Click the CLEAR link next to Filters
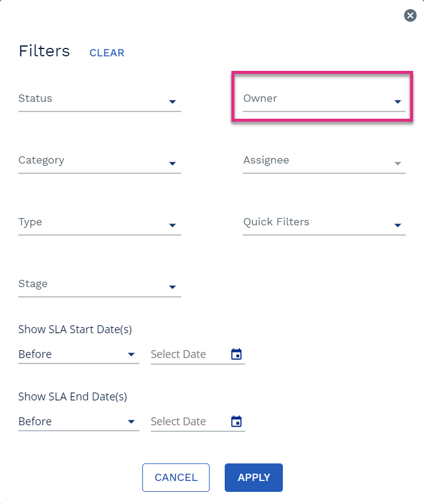 [107, 53]
